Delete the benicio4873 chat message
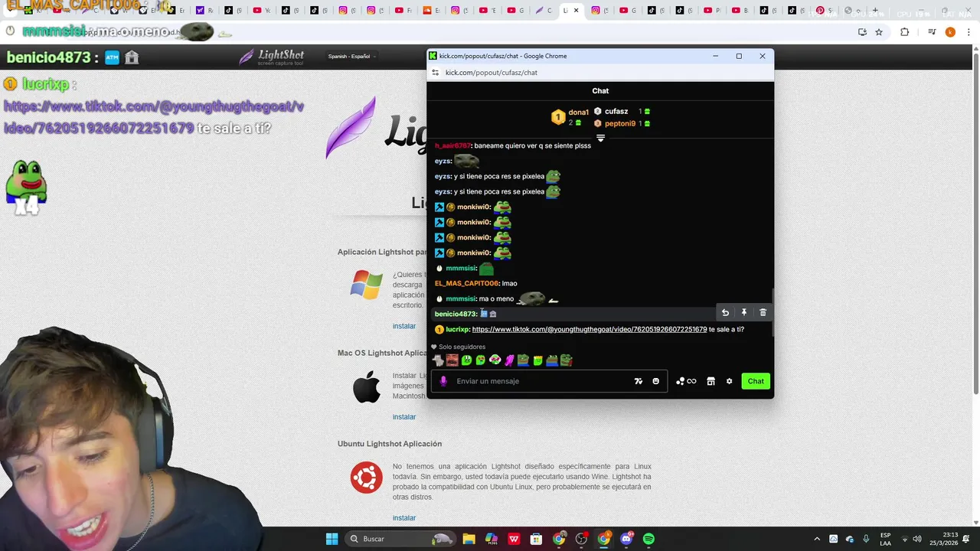 click(763, 312)
